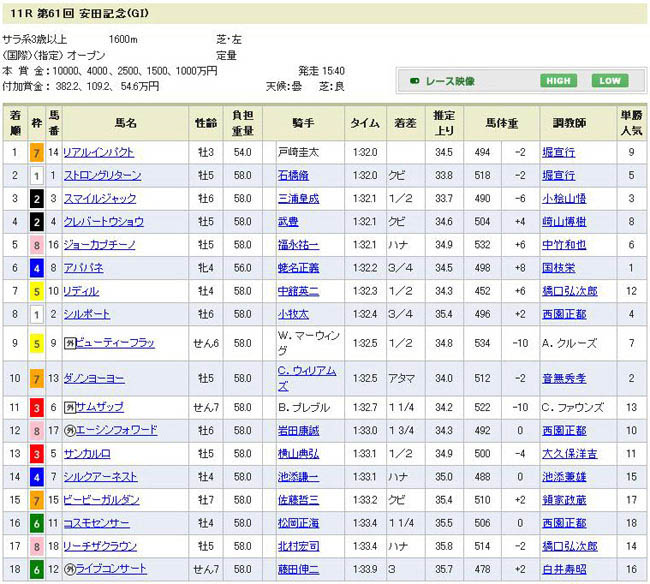Click the circled mark beside エーシンフォワード
Viewport: 650px width, 584px height.
(69, 430)
